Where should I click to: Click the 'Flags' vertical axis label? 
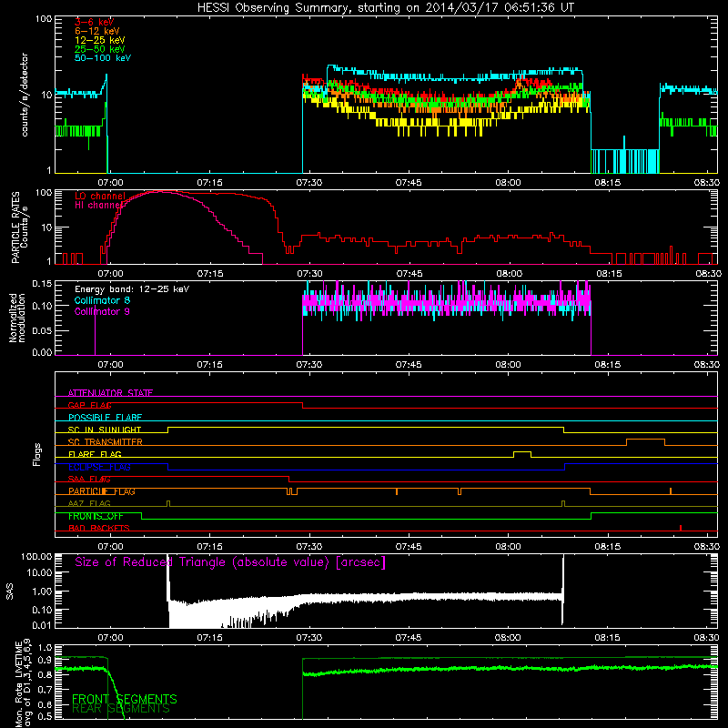[x=37, y=454]
